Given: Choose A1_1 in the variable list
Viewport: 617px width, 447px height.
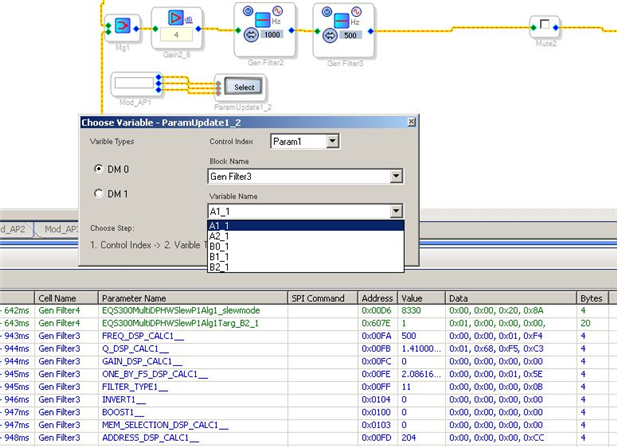Looking at the screenshot, I should tap(305, 225).
